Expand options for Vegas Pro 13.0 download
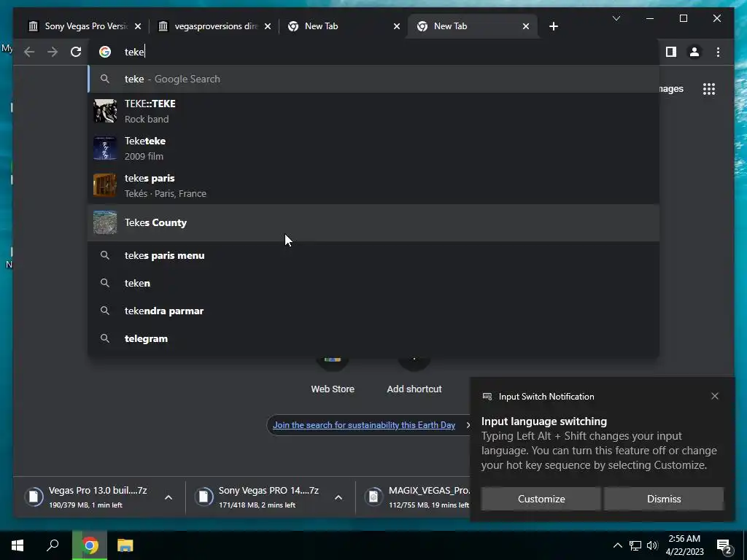The height and width of the screenshot is (560, 747). (169, 497)
